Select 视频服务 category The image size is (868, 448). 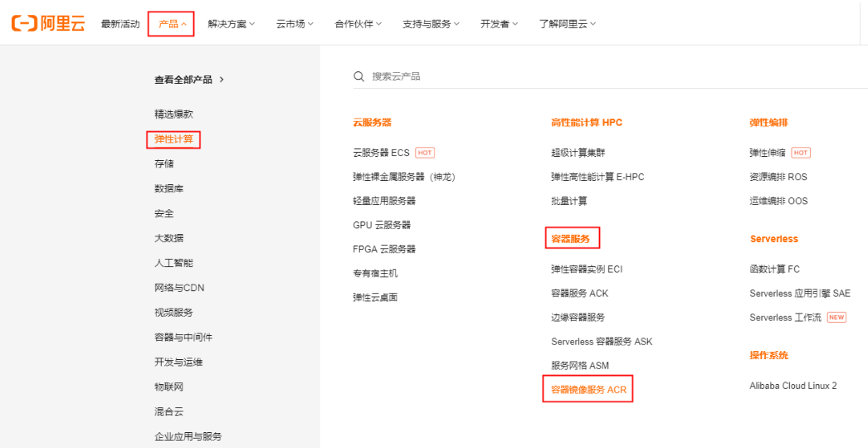[x=173, y=313]
